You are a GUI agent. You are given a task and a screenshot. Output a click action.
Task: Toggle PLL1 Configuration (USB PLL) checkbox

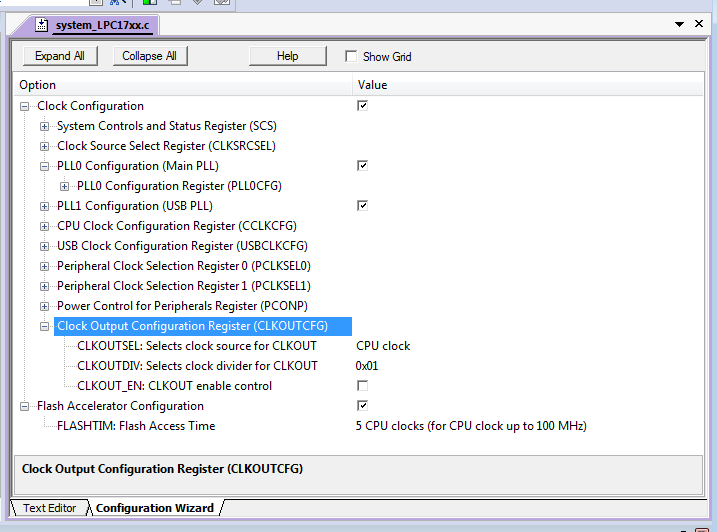pos(362,205)
